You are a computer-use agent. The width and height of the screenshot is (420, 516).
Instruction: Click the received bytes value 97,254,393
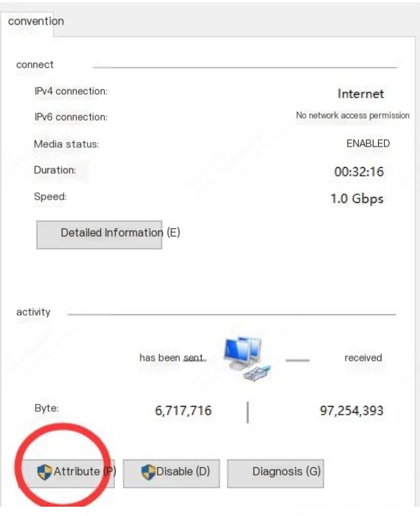pyautogui.click(x=352, y=411)
